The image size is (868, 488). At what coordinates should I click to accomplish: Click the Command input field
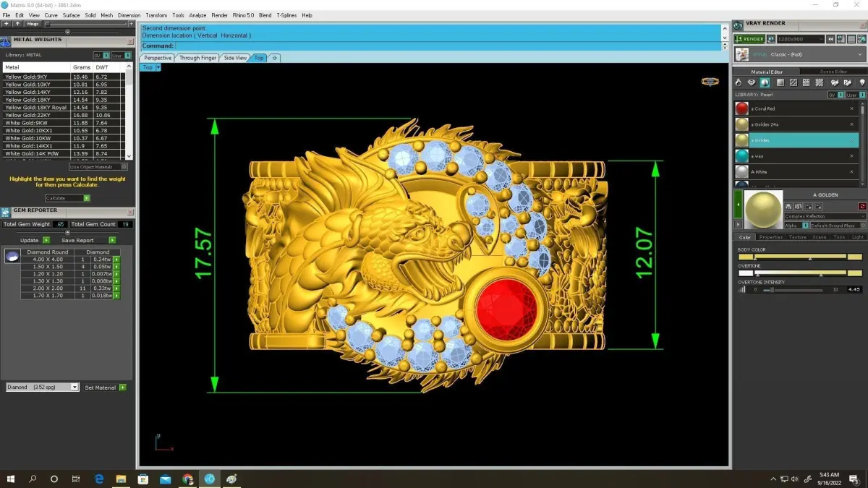448,46
